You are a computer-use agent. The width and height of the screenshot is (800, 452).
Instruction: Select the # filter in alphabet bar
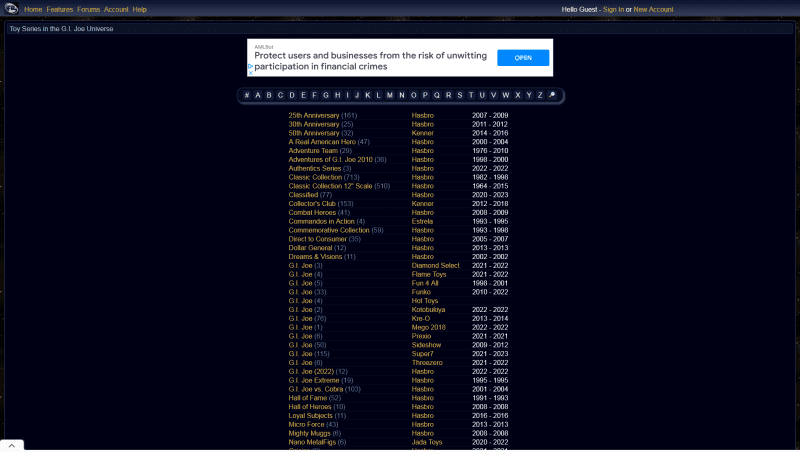pyautogui.click(x=246, y=95)
